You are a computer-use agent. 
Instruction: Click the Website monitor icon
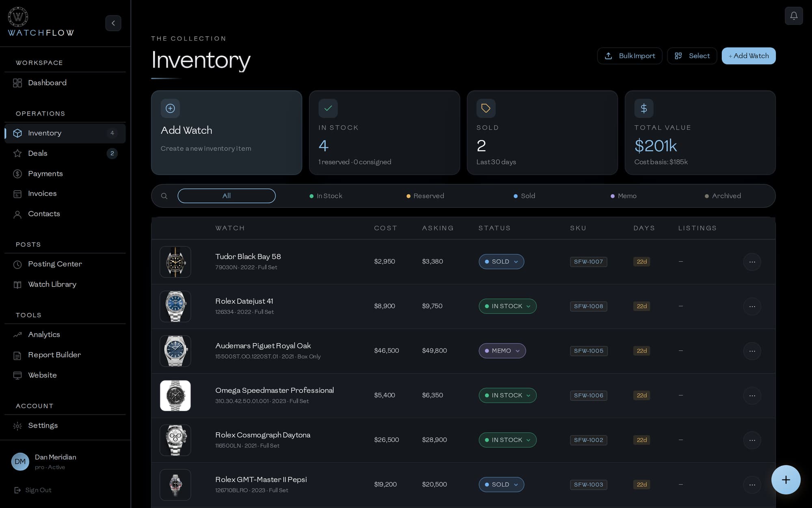(x=17, y=376)
